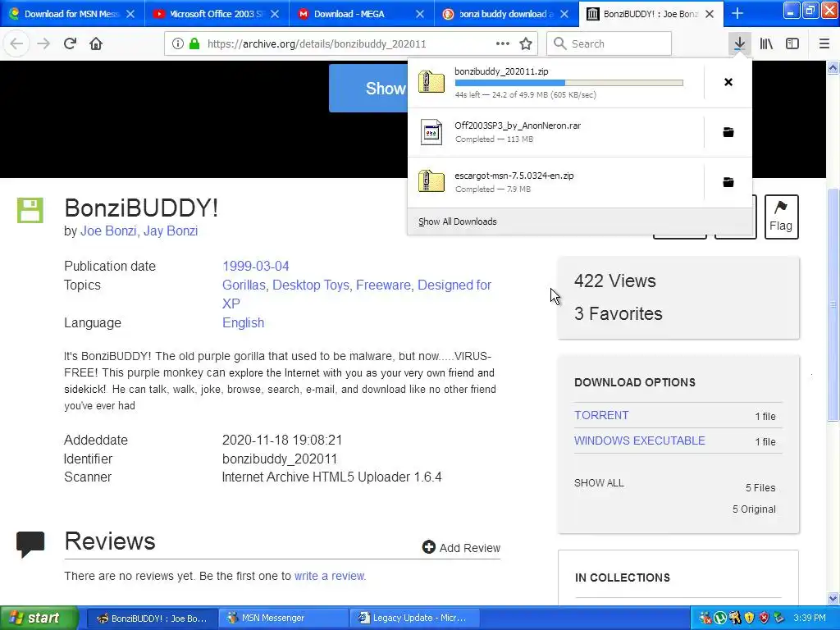Close the Download - MEGA tab
The image size is (840, 630).
[x=420, y=14]
